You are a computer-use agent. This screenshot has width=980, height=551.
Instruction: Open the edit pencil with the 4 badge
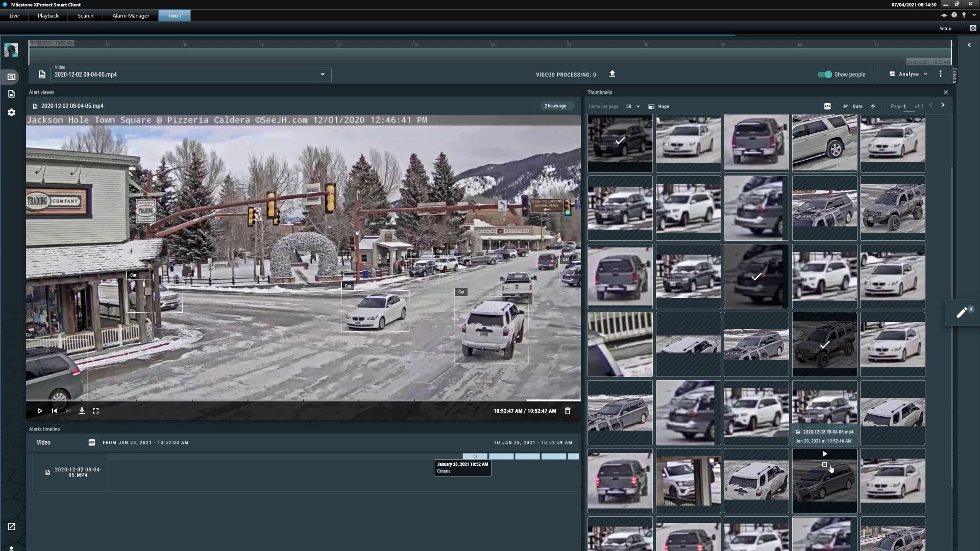click(962, 312)
